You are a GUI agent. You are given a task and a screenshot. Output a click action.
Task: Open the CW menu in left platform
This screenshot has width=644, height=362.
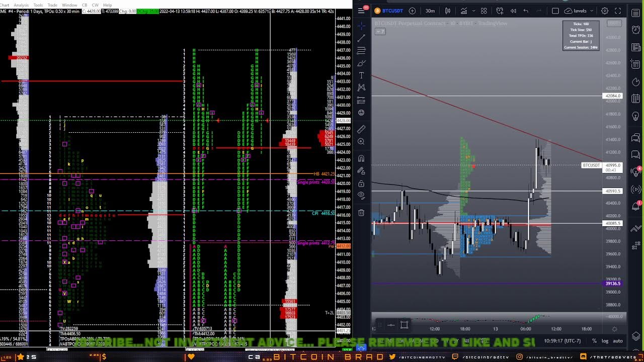coord(95,5)
